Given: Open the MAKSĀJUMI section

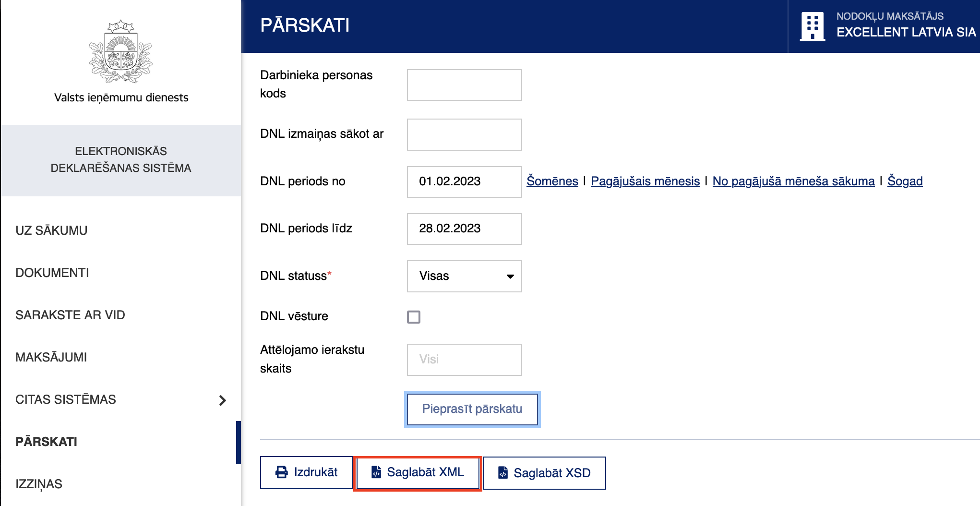Looking at the screenshot, I should pos(51,357).
